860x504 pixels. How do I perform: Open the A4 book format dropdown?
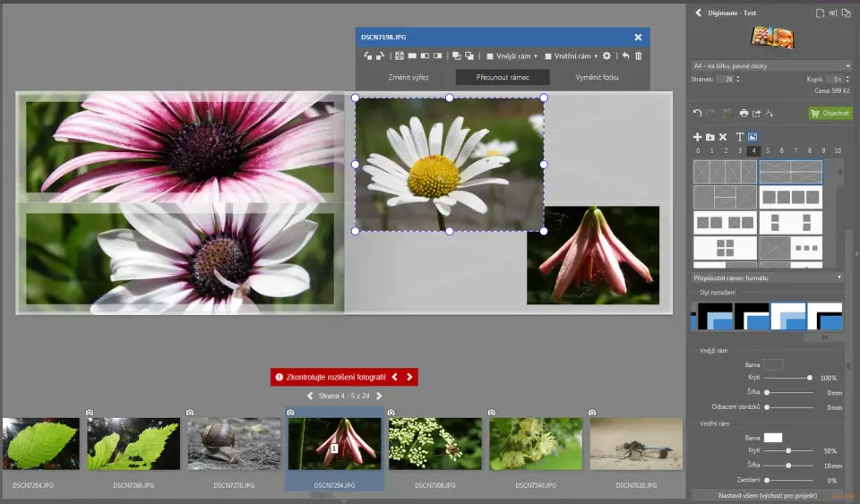[x=771, y=65]
